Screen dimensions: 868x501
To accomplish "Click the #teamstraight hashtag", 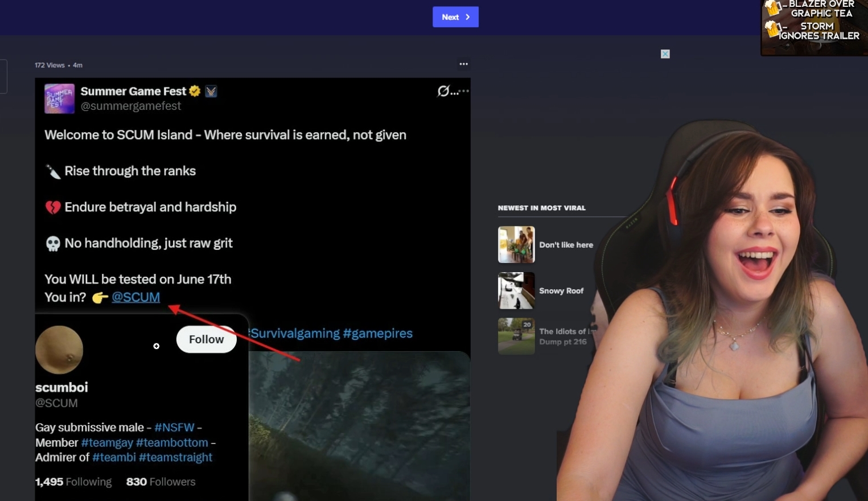I will point(175,458).
